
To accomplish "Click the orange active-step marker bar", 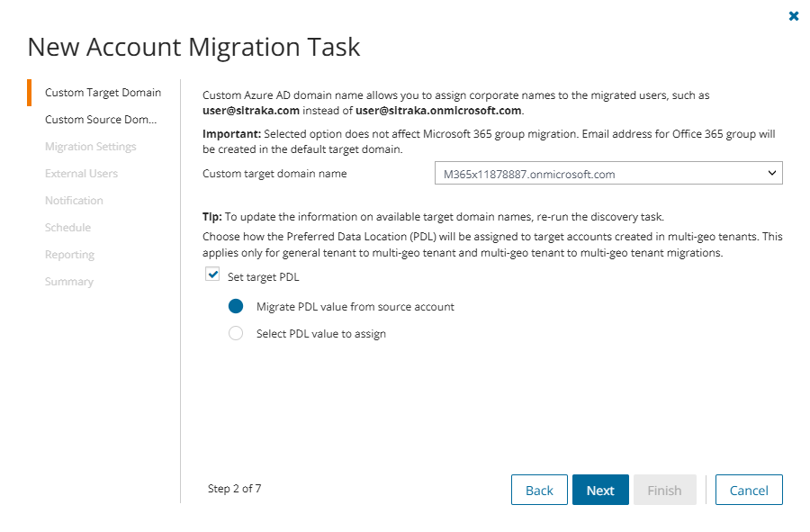I will pos(30,93).
